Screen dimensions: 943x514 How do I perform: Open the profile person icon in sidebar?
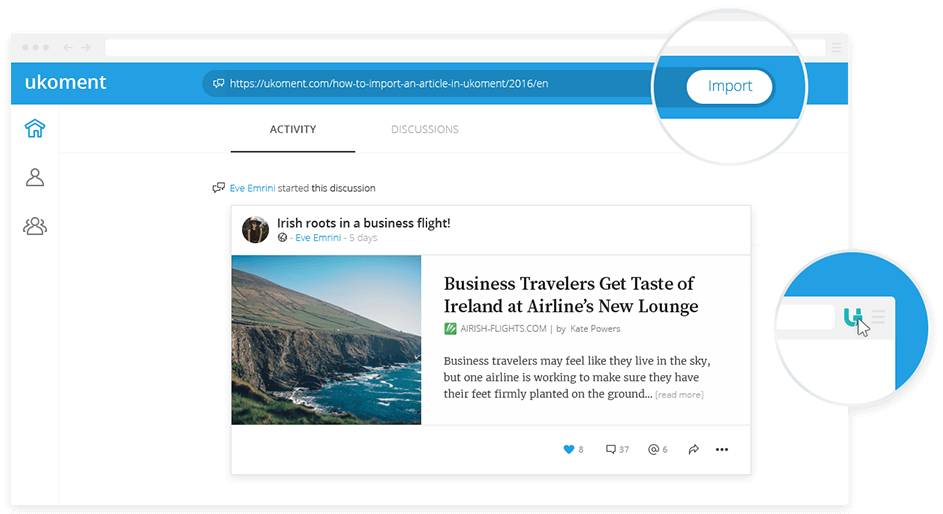[x=35, y=177]
